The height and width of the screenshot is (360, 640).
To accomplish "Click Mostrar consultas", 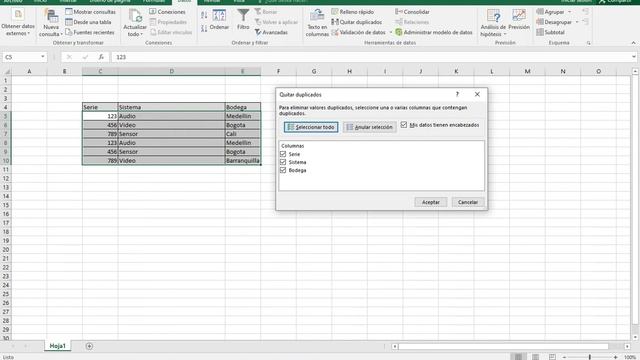I will pyautogui.click(x=91, y=12).
